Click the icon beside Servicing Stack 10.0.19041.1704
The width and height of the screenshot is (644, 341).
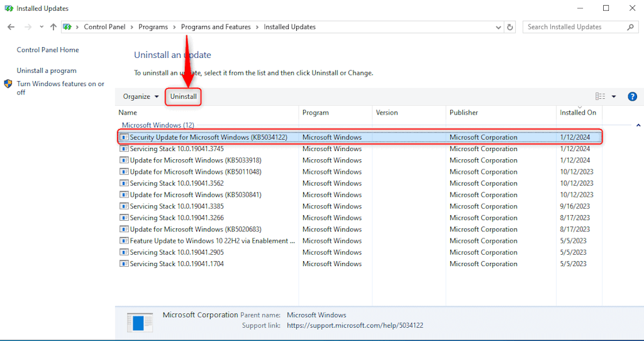[x=124, y=264]
